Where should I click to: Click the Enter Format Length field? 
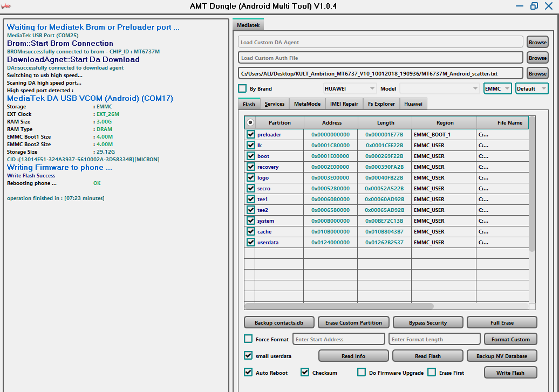point(434,339)
